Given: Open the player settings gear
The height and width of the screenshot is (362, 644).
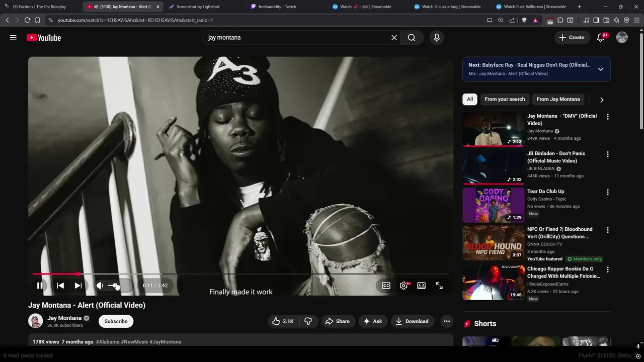Looking at the screenshot, I should (x=404, y=286).
